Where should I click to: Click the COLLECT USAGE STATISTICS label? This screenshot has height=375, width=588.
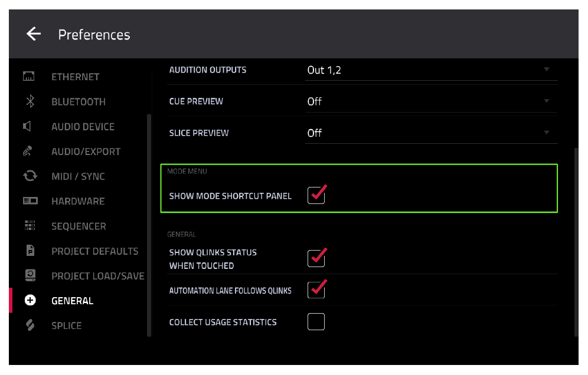coord(223,322)
